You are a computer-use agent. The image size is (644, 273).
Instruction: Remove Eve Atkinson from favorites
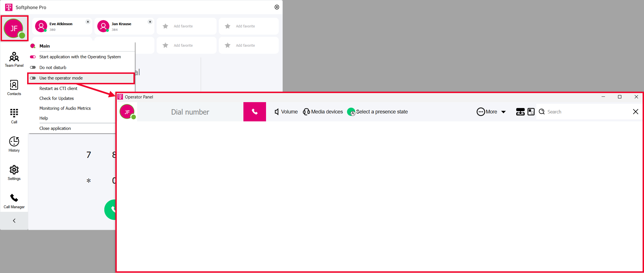point(88,22)
